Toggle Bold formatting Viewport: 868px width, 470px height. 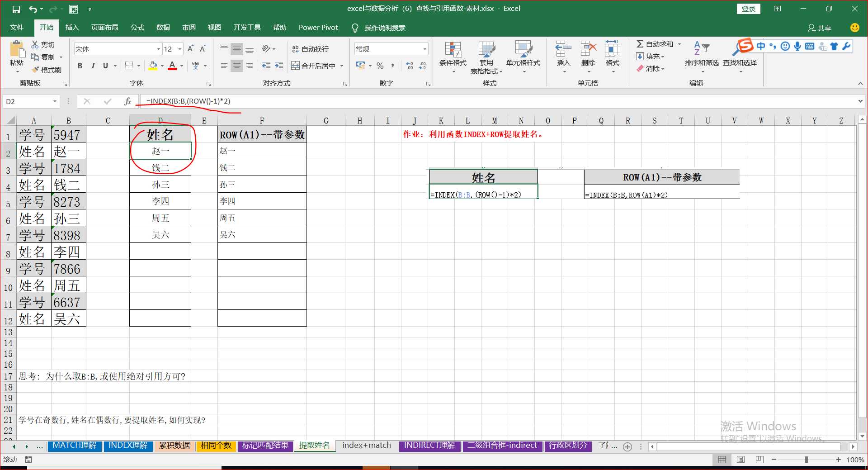[80, 66]
